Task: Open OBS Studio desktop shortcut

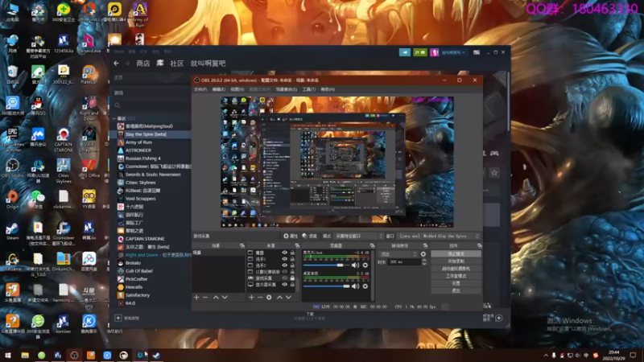Action: (x=12, y=167)
